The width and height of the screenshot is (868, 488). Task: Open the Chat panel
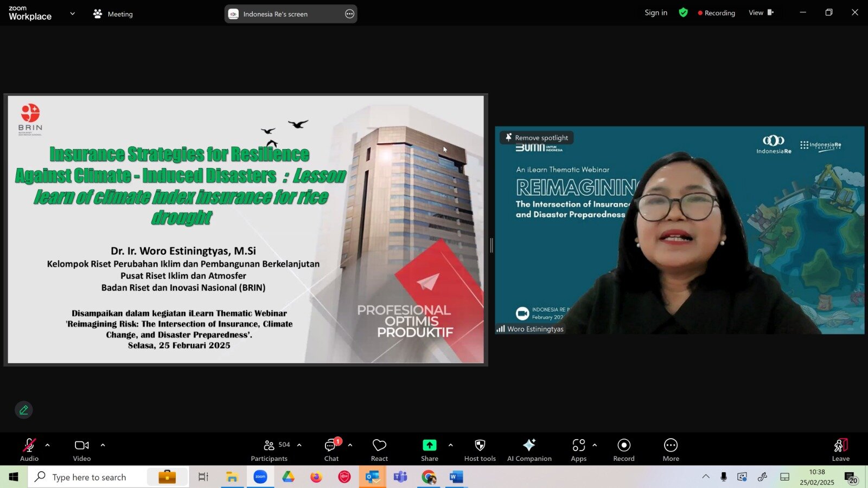331,450
